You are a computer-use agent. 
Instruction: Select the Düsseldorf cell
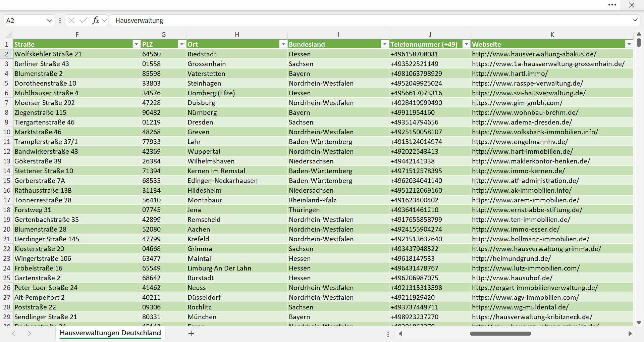(237, 297)
